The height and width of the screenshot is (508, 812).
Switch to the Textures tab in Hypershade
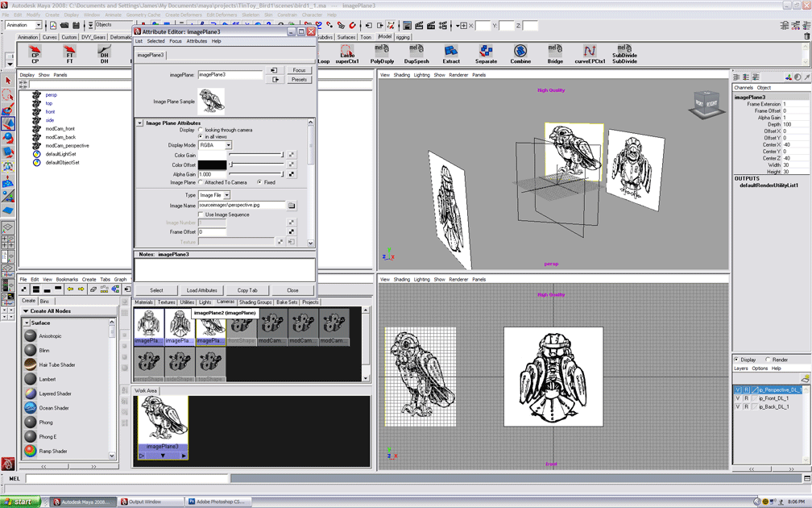pyautogui.click(x=166, y=302)
